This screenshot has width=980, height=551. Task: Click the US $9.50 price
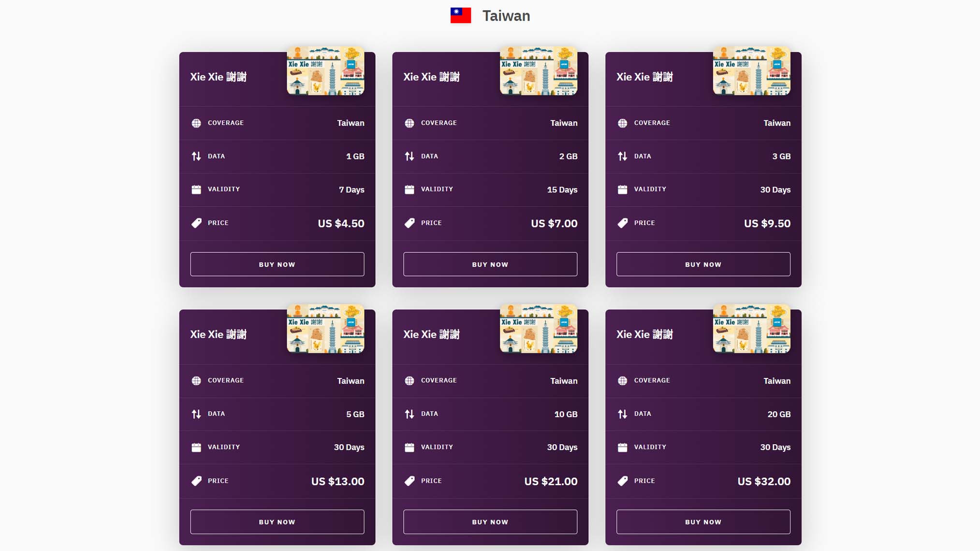click(x=767, y=223)
